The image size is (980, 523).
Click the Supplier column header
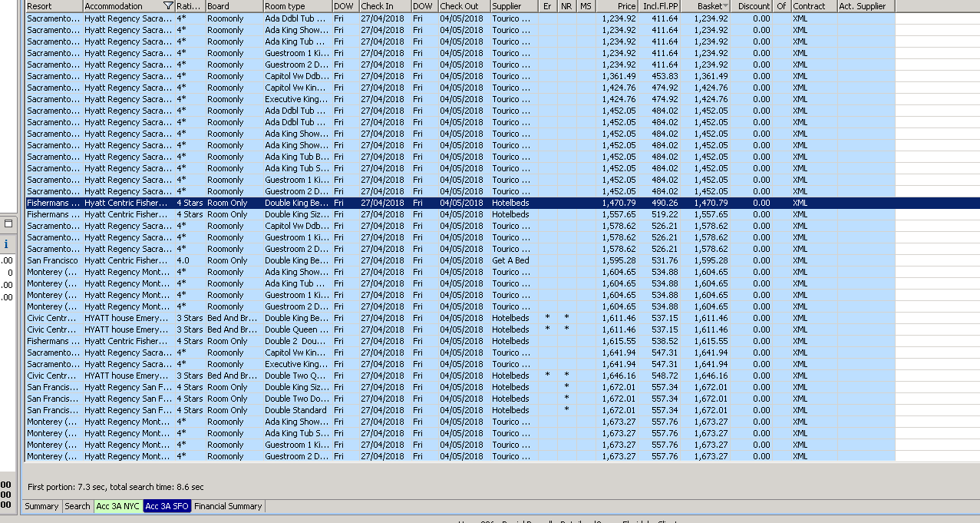513,6
